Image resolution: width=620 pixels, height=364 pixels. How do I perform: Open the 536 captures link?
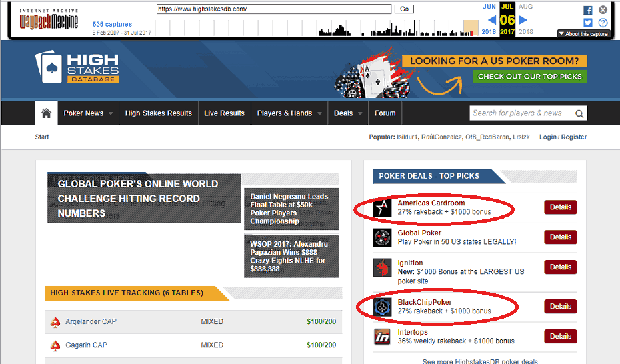click(x=112, y=24)
